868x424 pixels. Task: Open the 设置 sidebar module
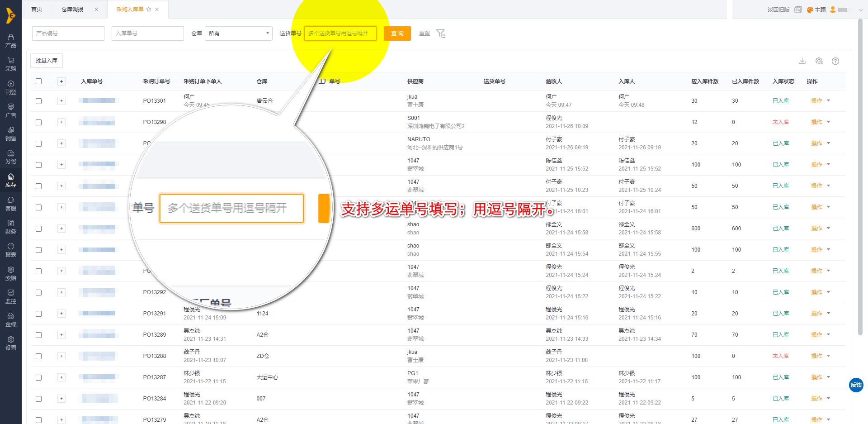point(11,343)
